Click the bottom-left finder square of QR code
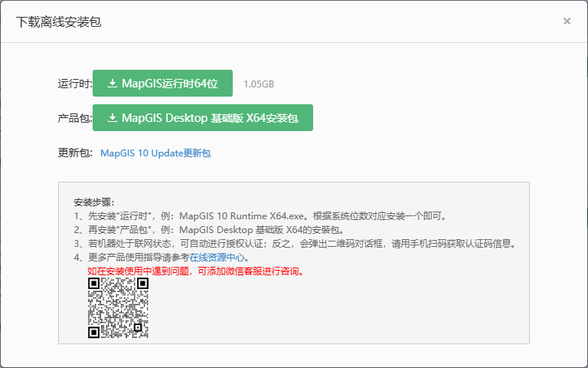588x368 pixels. 93,332
